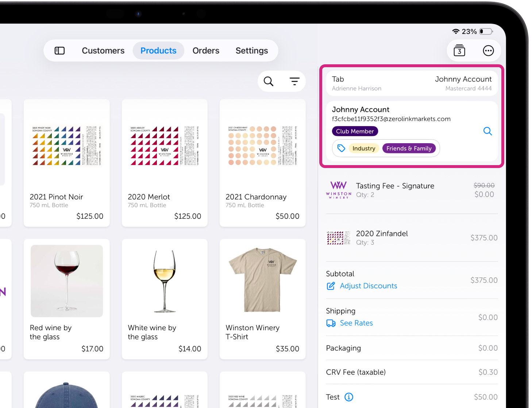Select the Winston Winery T-Shirt product
The height and width of the screenshot is (408, 532).
263,299
